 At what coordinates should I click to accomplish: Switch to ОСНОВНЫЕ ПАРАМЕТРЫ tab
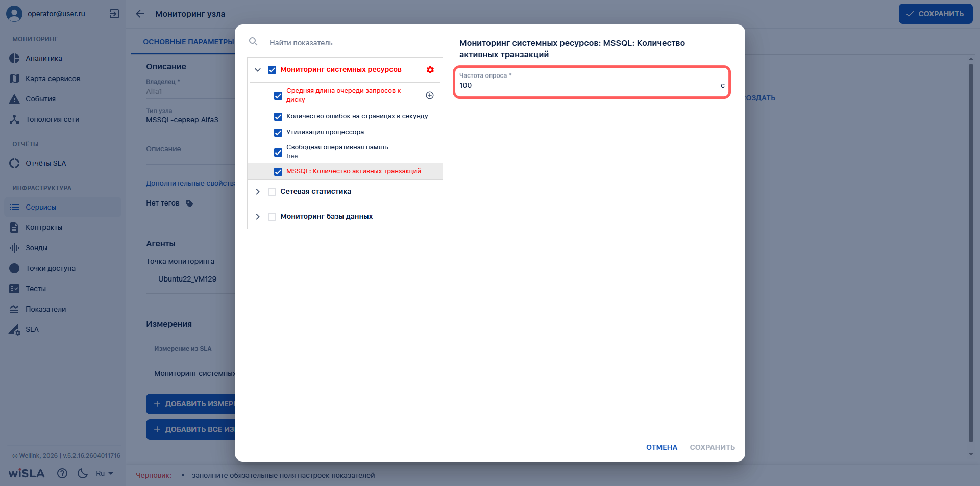[x=188, y=42]
